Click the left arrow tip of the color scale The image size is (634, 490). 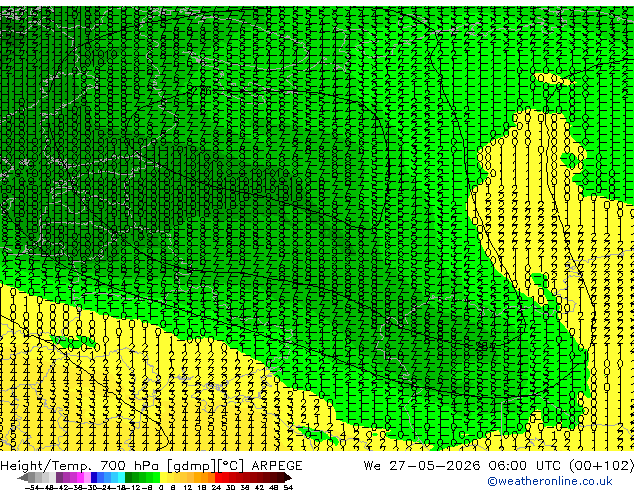[19, 477]
